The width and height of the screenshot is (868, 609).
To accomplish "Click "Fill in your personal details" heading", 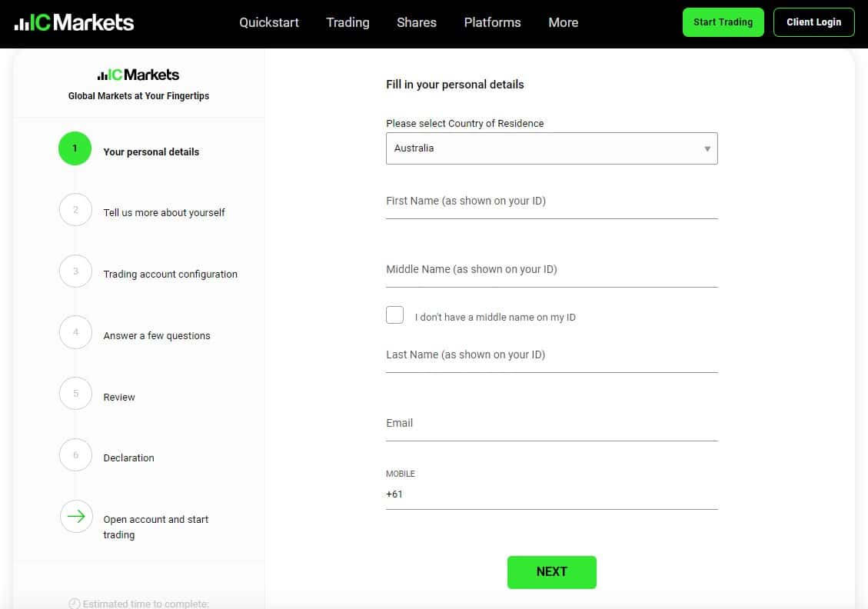I will coord(455,84).
